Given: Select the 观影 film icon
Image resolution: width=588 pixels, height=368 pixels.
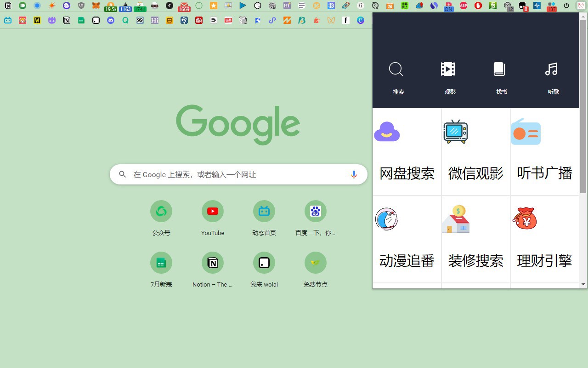Looking at the screenshot, I should pos(448,69).
